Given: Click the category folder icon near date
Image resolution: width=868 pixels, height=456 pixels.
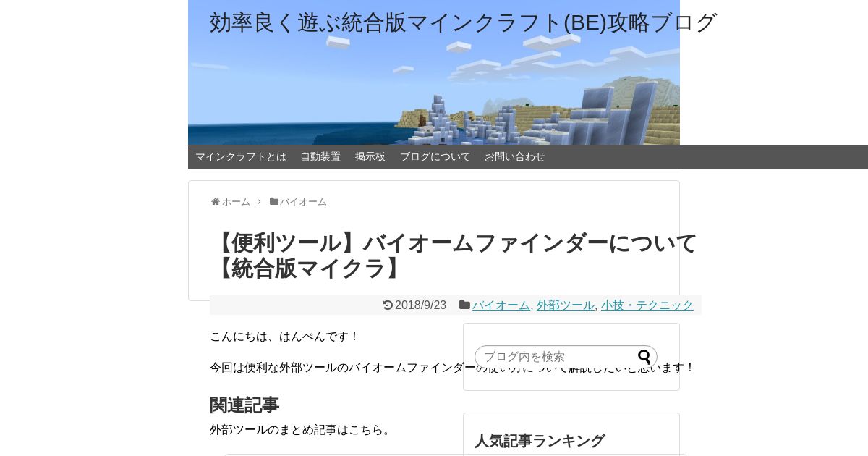Looking at the screenshot, I should pos(464,305).
